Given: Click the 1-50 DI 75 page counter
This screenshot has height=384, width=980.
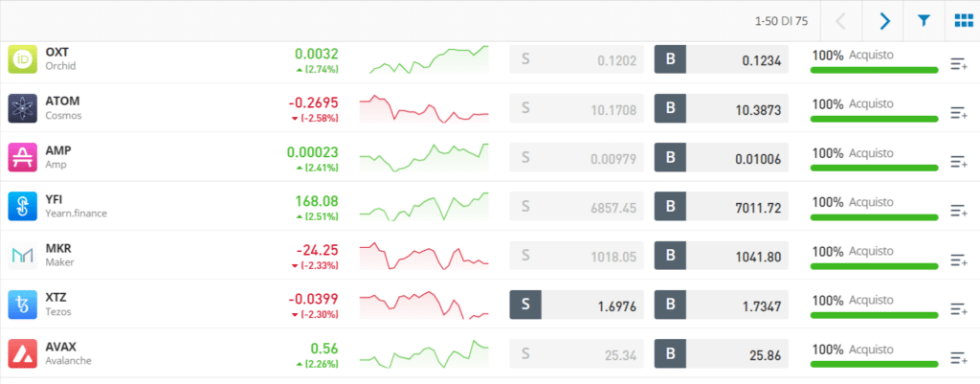Looking at the screenshot, I should [781, 21].
